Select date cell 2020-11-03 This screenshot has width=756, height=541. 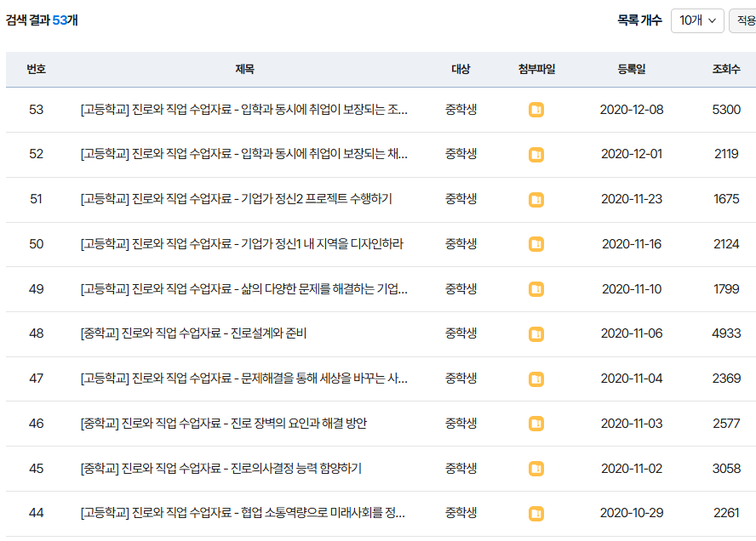pyautogui.click(x=632, y=424)
